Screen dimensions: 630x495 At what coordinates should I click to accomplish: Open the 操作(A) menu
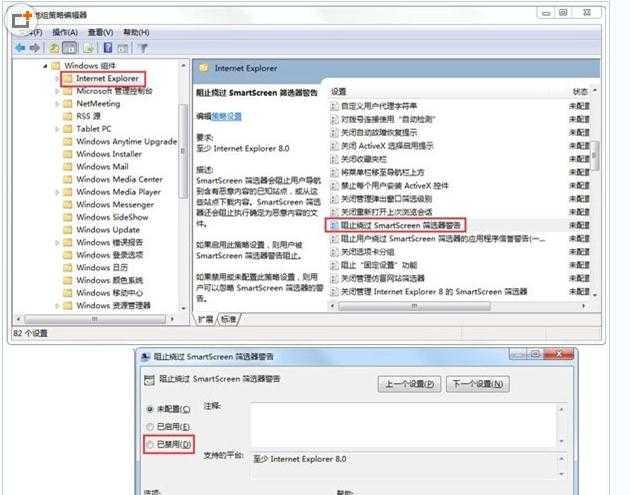(x=65, y=32)
